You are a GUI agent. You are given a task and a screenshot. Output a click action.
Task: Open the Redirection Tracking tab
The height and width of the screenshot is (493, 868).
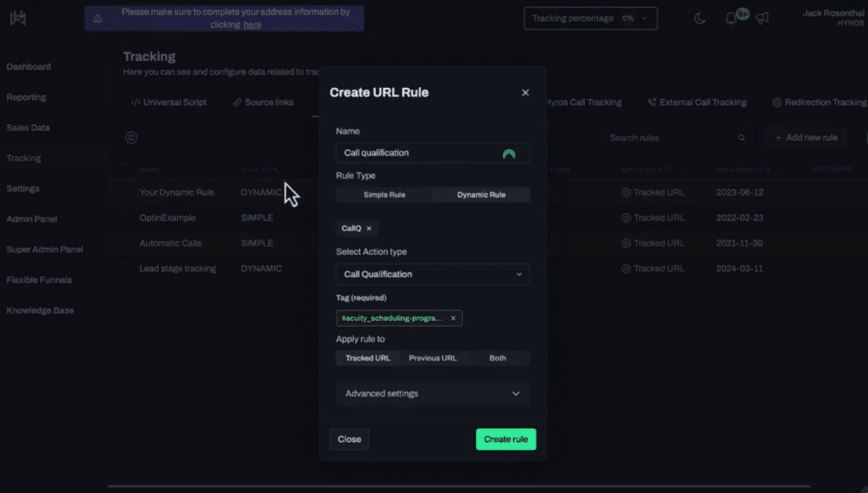pos(820,103)
